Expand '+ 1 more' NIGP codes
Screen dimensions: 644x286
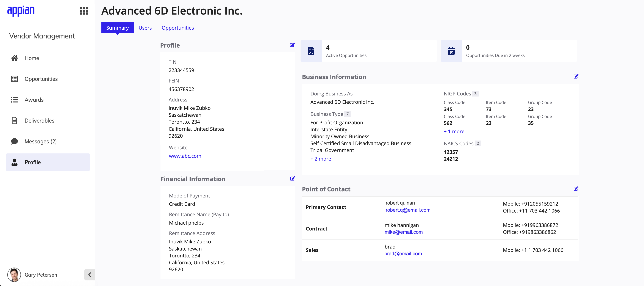[x=454, y=131]
